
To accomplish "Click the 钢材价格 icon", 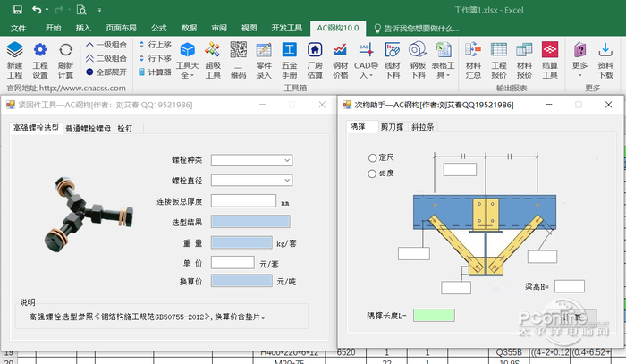I will [341, 52].
